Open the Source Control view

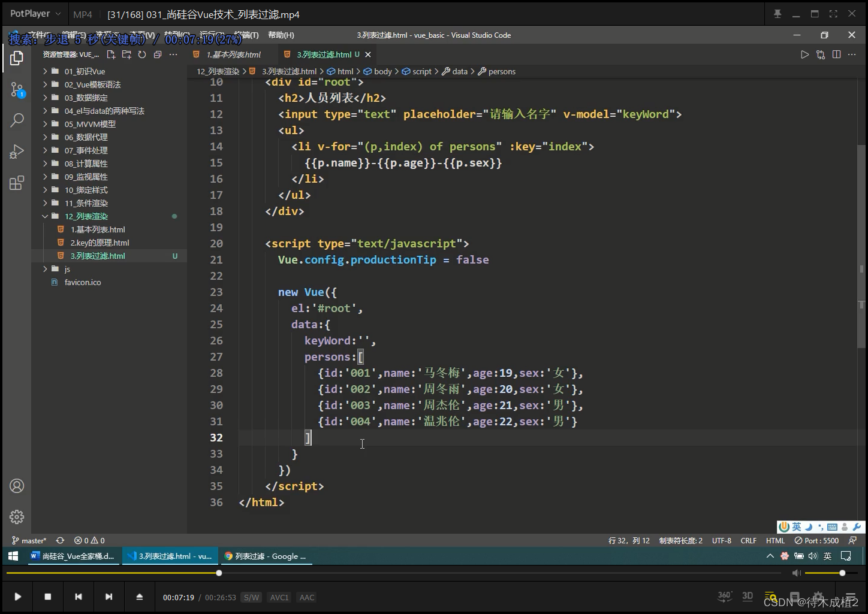17,90
